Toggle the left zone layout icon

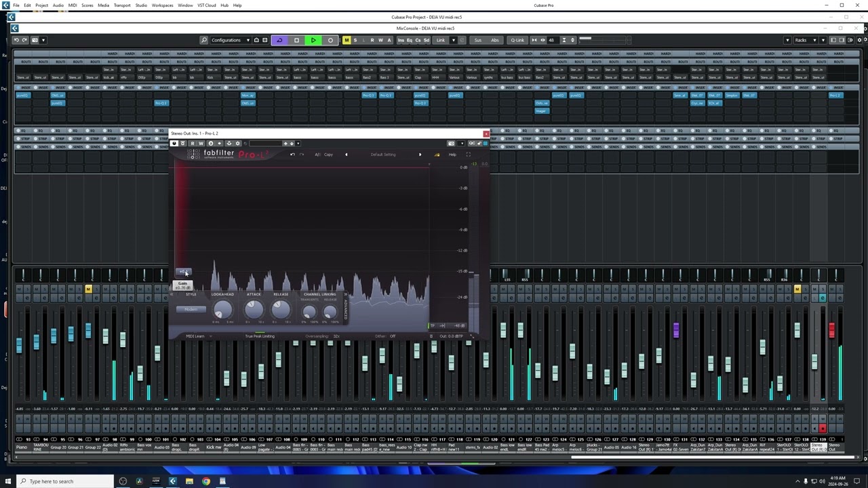click(834, 40)
